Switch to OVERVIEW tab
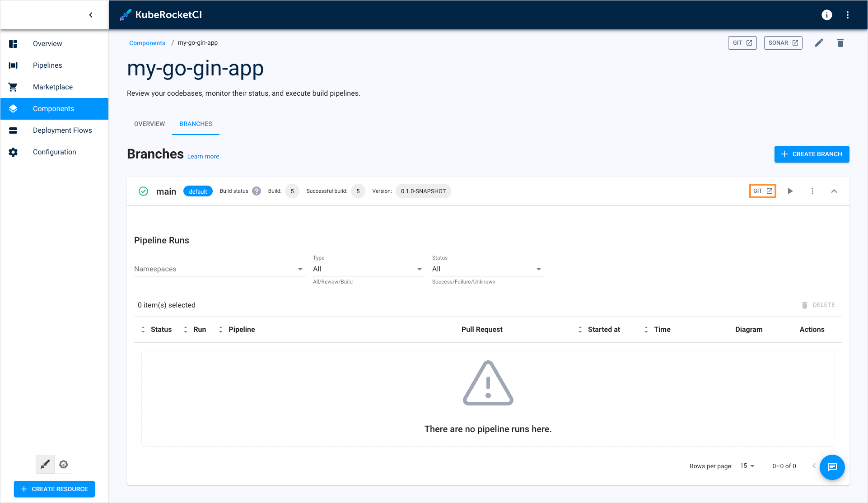This screenshot has height=503, width=868. click(149, 124)
